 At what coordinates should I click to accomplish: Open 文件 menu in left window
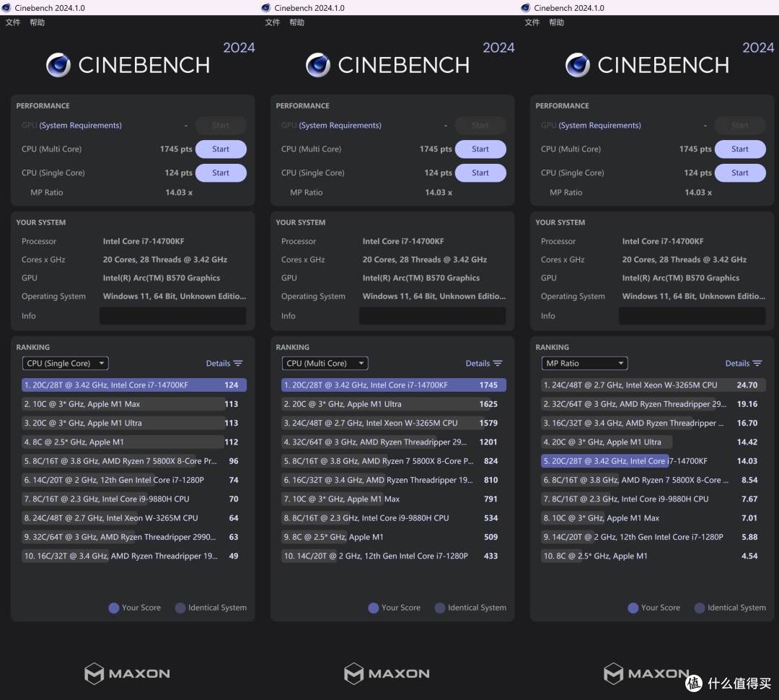pyautogui.click(x=13, y=22)
